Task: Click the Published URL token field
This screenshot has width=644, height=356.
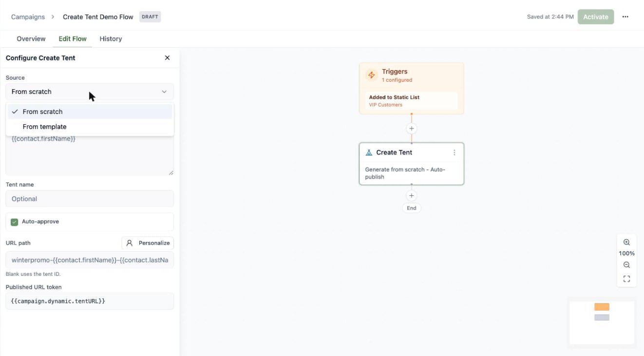Action: 90,301
